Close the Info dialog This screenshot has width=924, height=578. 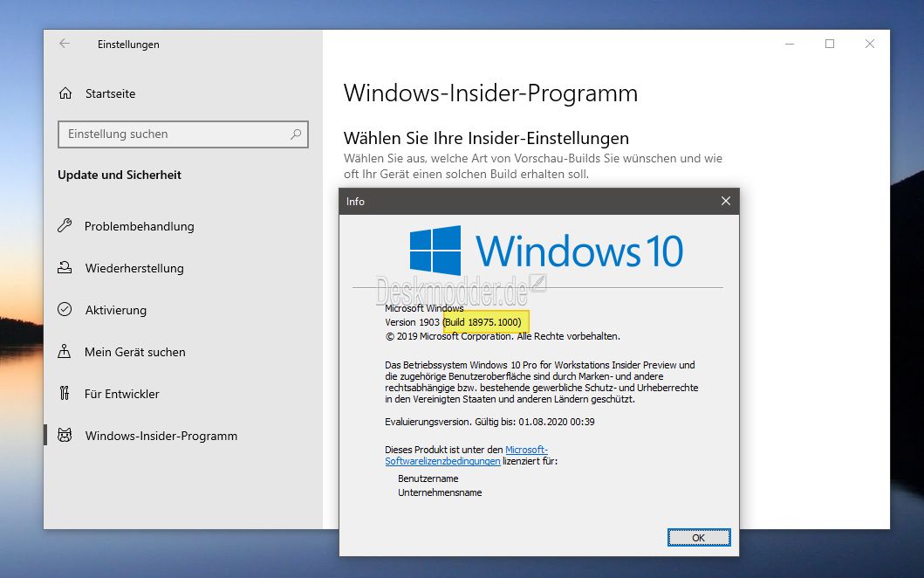(x=726, y=201)
